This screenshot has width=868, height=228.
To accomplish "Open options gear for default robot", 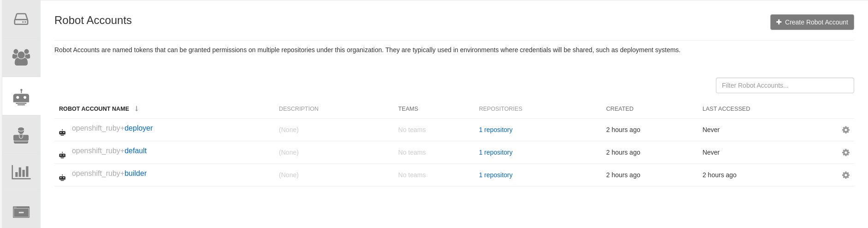I will coord(845,153).
